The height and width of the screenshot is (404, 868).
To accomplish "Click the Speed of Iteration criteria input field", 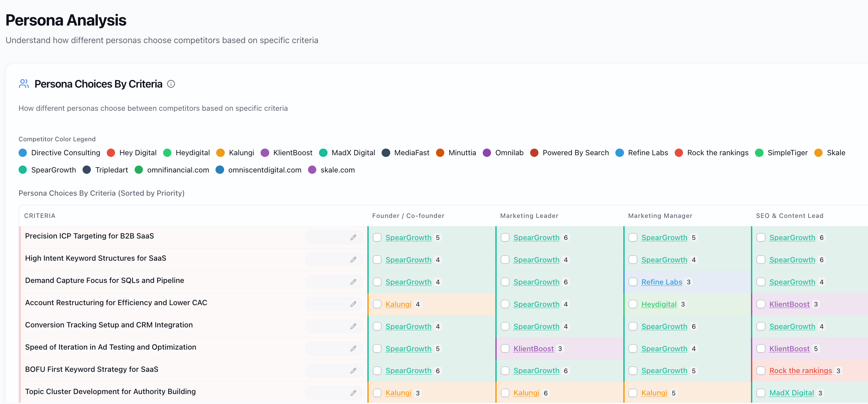I will point(334,349).
